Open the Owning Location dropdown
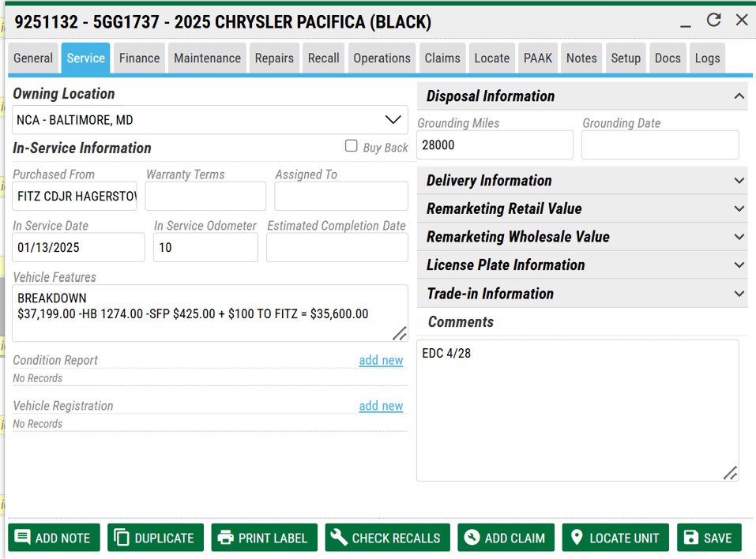Image resolution: width=756 pixels, height=559 pixels. (393, 120)
